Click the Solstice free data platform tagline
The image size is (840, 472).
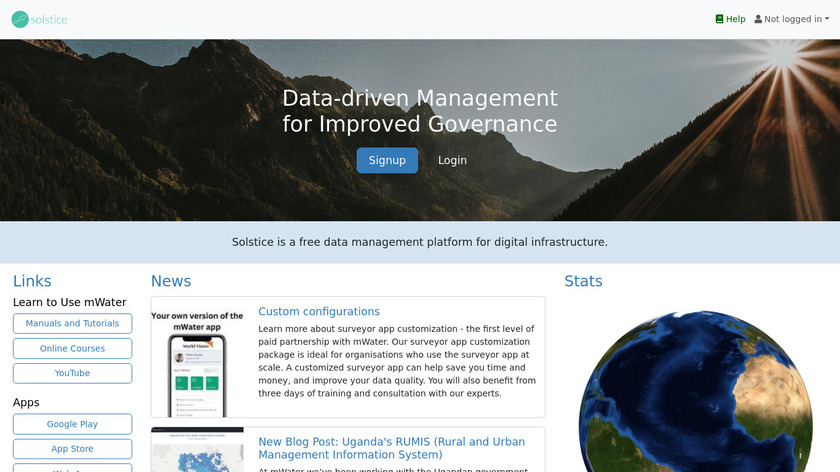[420, 242]
